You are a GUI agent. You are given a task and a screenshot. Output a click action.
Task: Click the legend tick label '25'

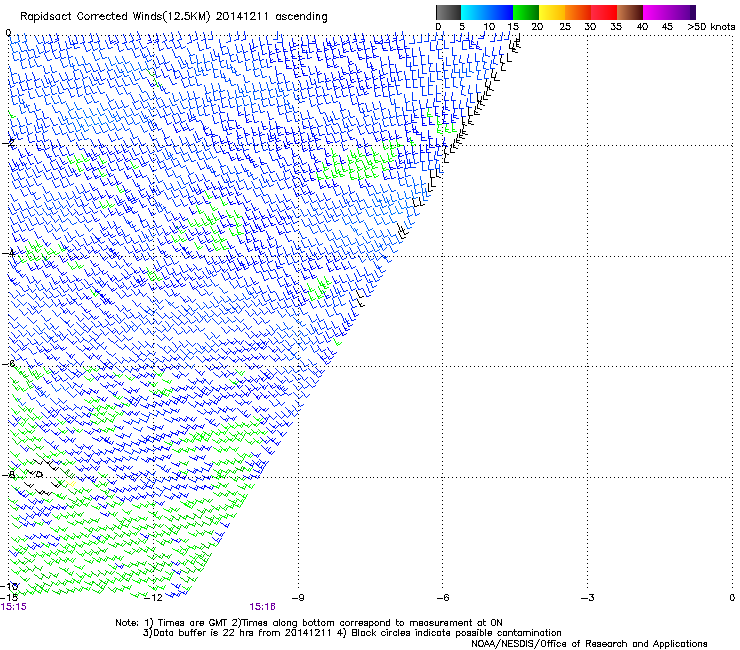pyautogui.click(x=565, y=27)
